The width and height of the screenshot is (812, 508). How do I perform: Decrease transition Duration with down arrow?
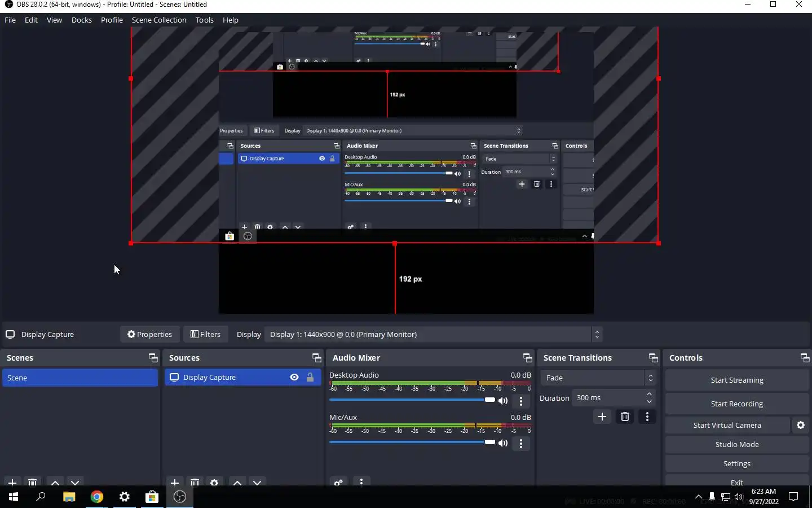[650, 402]
